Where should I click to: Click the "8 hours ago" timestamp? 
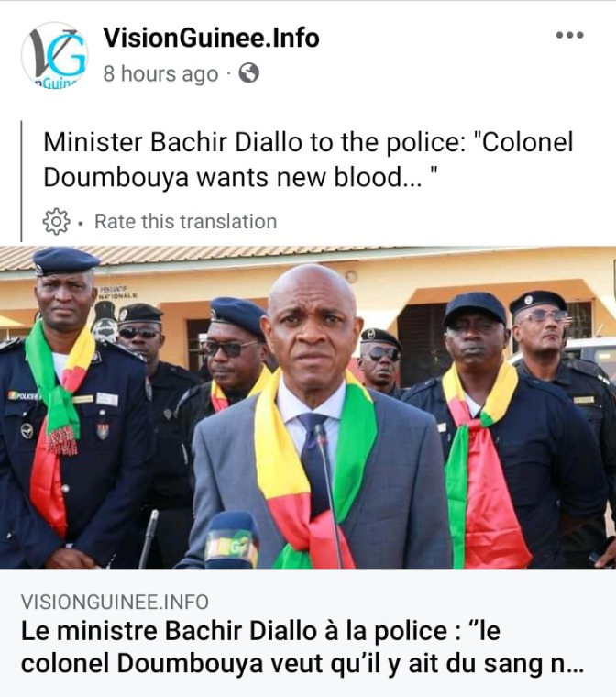(160, 73)
